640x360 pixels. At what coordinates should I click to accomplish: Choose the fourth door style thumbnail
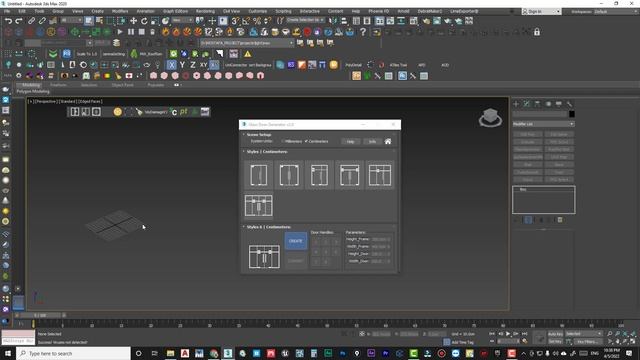pos(349,175)
